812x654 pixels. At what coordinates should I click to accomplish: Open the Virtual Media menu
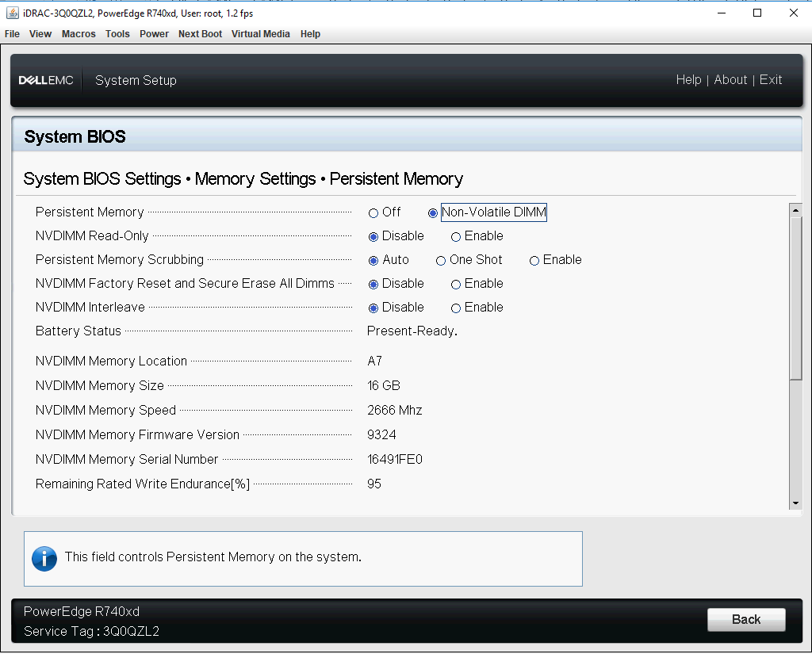tap(261, 33)
